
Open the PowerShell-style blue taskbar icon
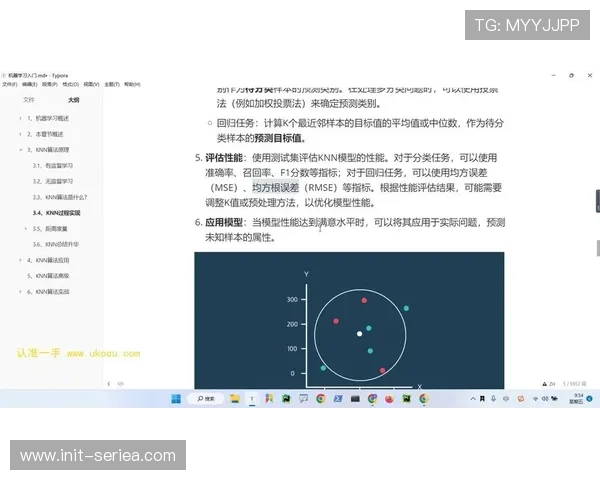coord(338,399)
